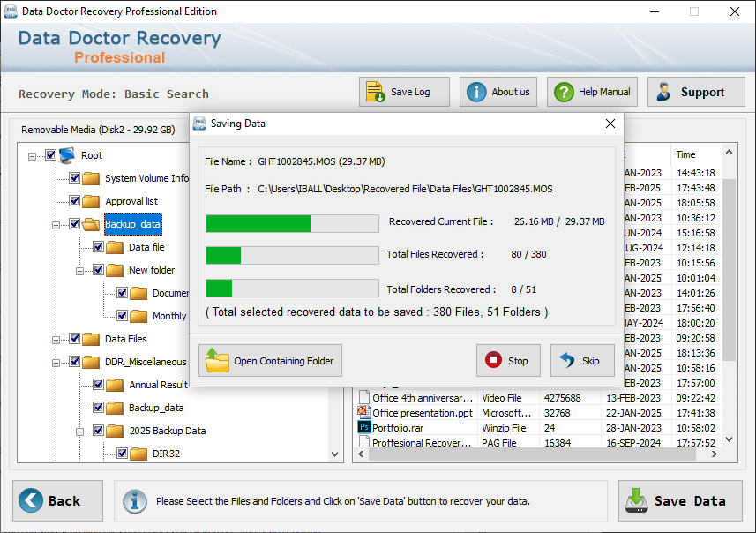Image resolution: width=756 pixels, height=533 pixels.
Task: Select the Annual Result folder
Action: (x=158, y=385)
